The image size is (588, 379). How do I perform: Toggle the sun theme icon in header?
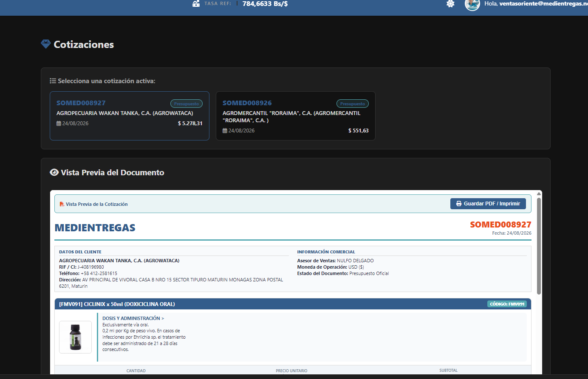[x=450, y=4]
